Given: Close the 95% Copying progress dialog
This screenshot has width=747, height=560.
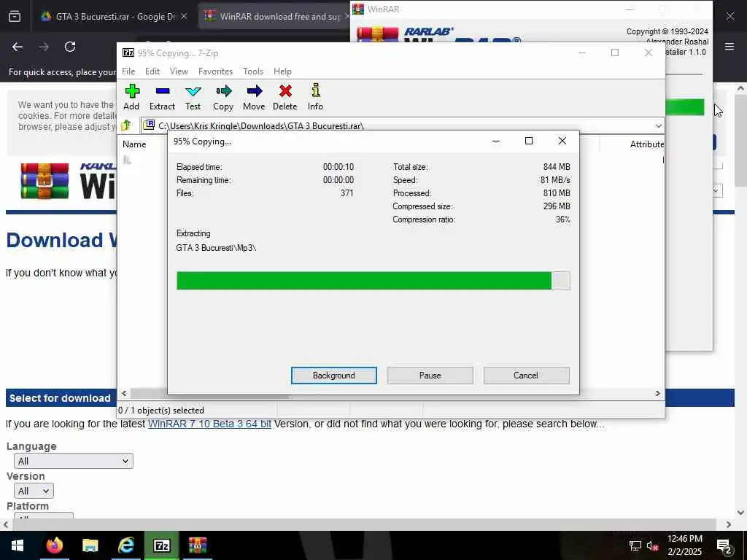Looking at the screenshot, I should click(x=562, y=141).
